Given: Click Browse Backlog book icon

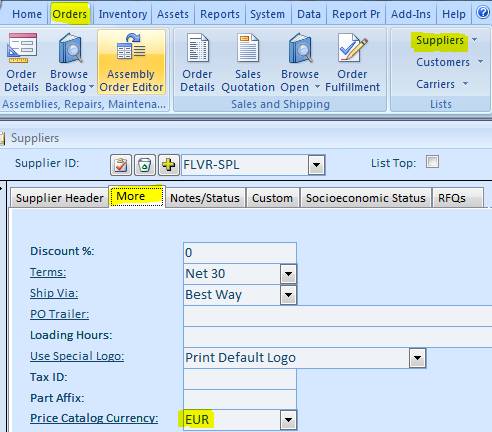Looking at the screenshot, I should 70,48.
